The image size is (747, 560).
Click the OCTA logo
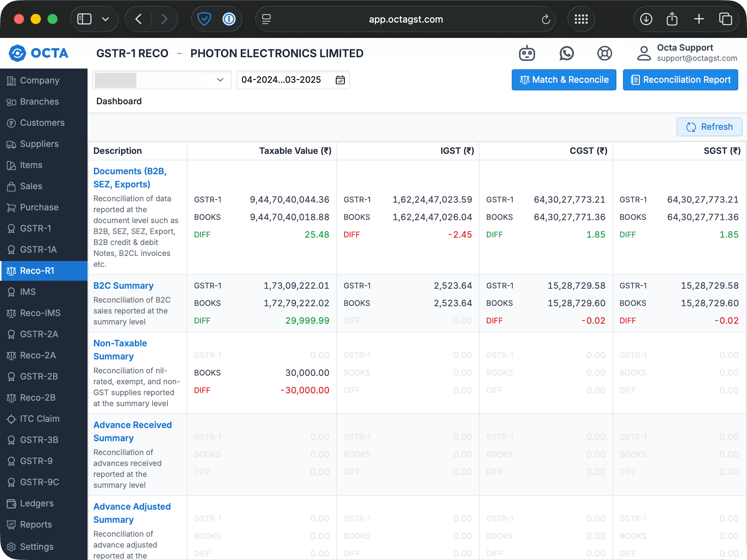click(x=39, y=53)
